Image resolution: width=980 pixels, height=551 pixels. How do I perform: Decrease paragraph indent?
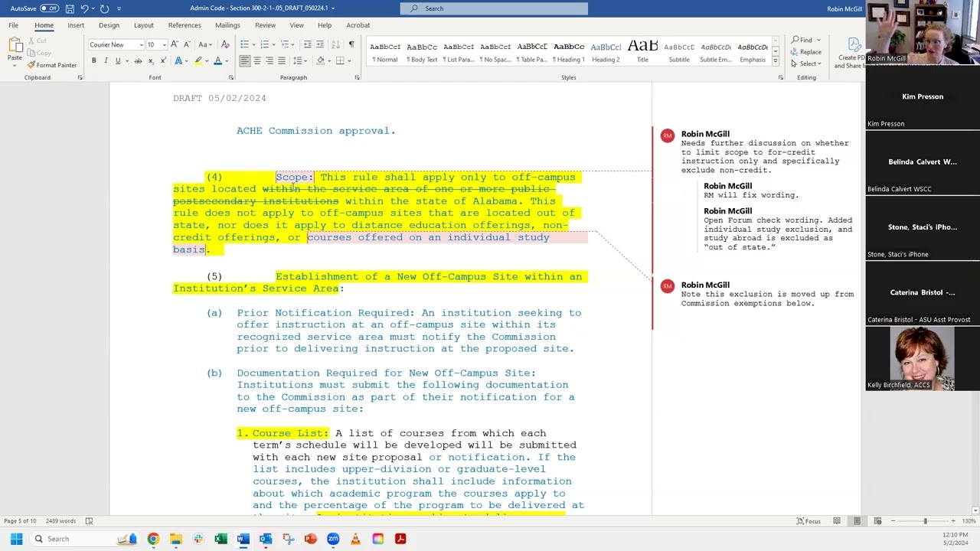(x=307, y=44)
